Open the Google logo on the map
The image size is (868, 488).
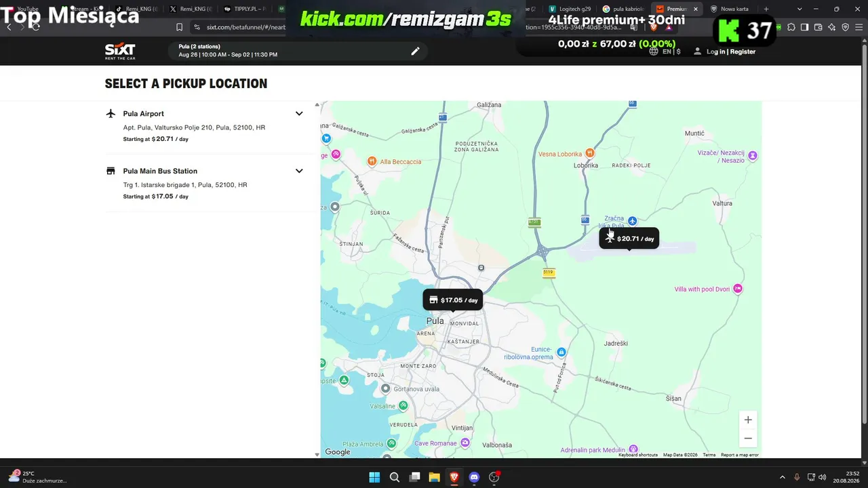click(x=338, y=452)
